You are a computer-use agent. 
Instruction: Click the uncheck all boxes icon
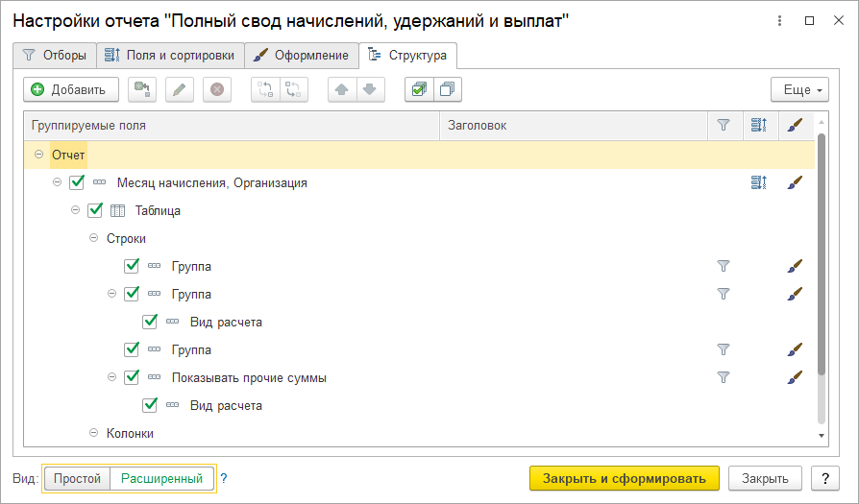pyautogui.click(x=447, y=89)
